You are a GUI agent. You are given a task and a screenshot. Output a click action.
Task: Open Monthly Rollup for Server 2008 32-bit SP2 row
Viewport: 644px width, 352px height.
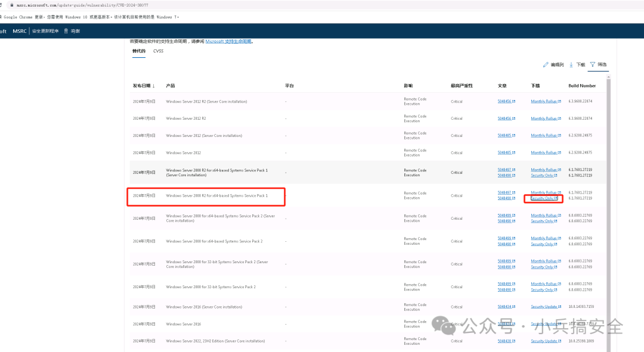point(546,284)
